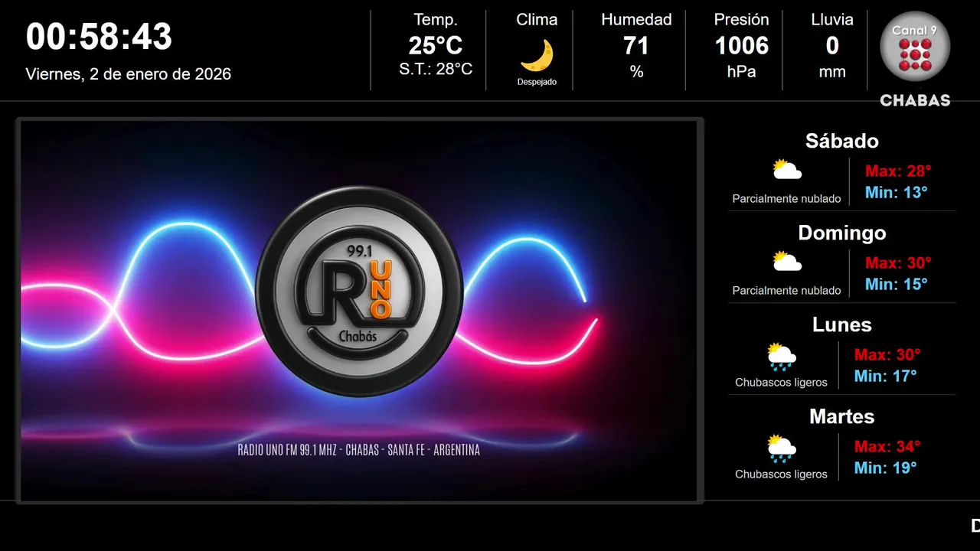Click Lunes' Max: 30° value
The image size is (980, 551).
pos(887,354)
